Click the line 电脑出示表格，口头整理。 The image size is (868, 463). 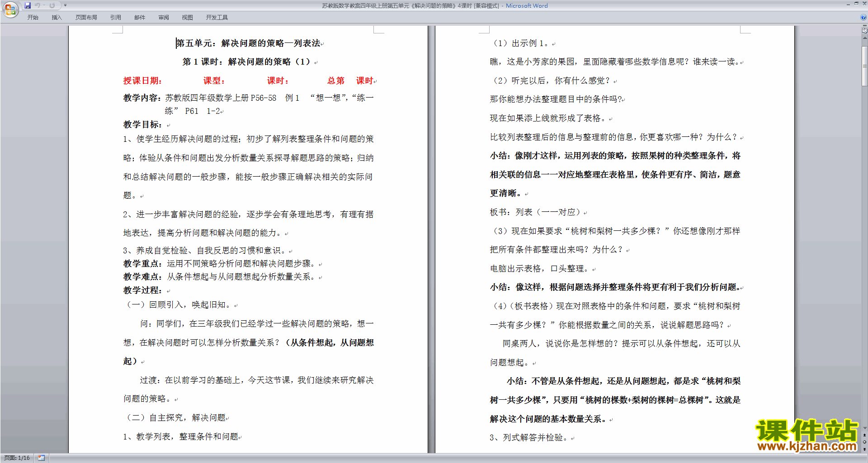point(541,269)
